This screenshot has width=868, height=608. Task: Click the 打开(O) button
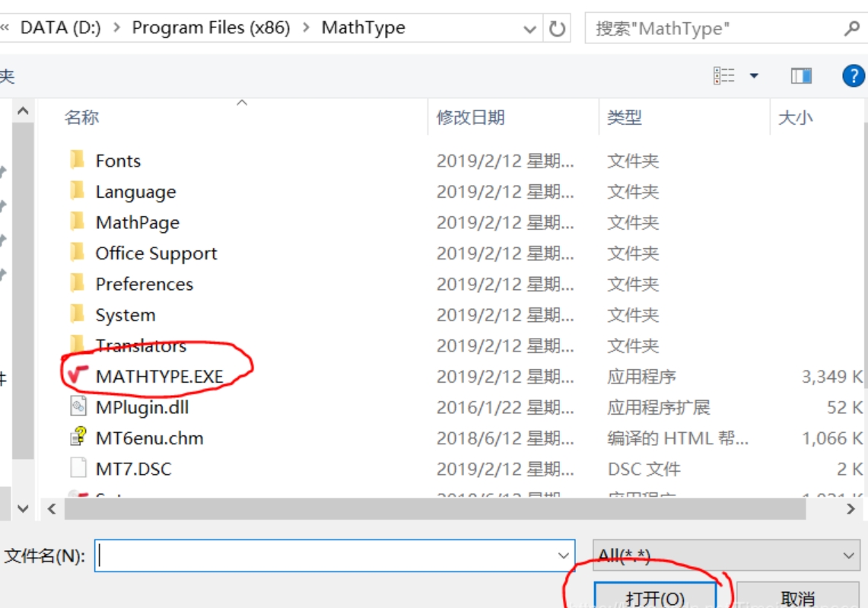coord(655,596)
